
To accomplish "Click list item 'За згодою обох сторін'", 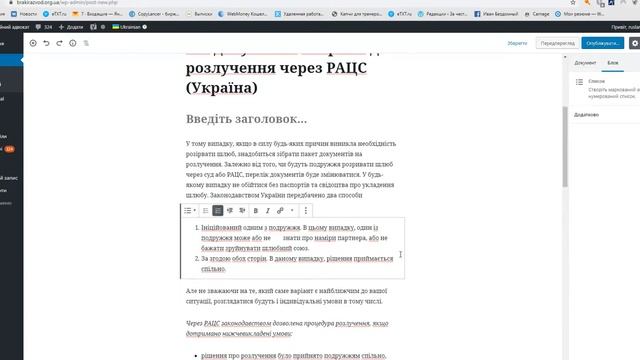I will pyautogui.click(x=297, y=264).
